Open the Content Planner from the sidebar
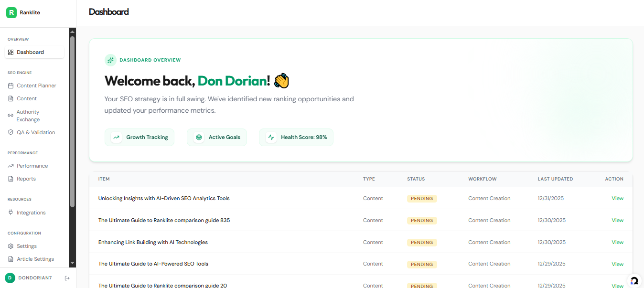This screenshot has width=644, height=288. (36, 85)
